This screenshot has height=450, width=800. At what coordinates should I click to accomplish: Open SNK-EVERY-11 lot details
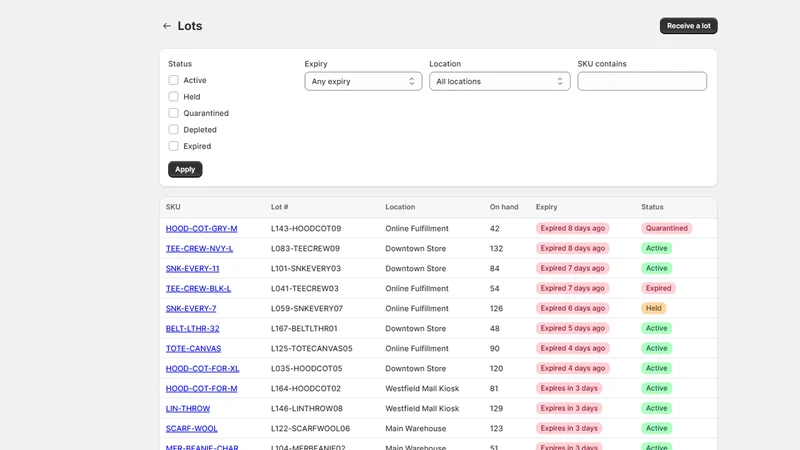pos(192,268)
